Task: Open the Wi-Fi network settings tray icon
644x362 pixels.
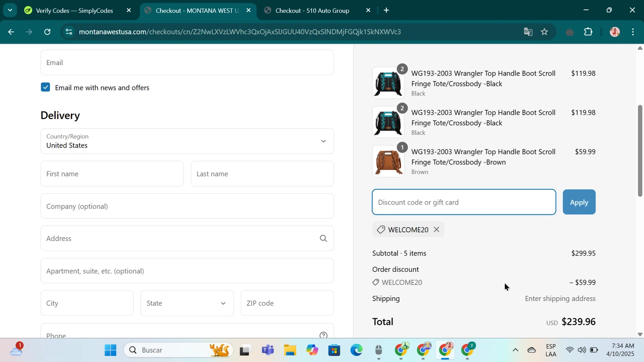Action: click(x=570, y=350)
